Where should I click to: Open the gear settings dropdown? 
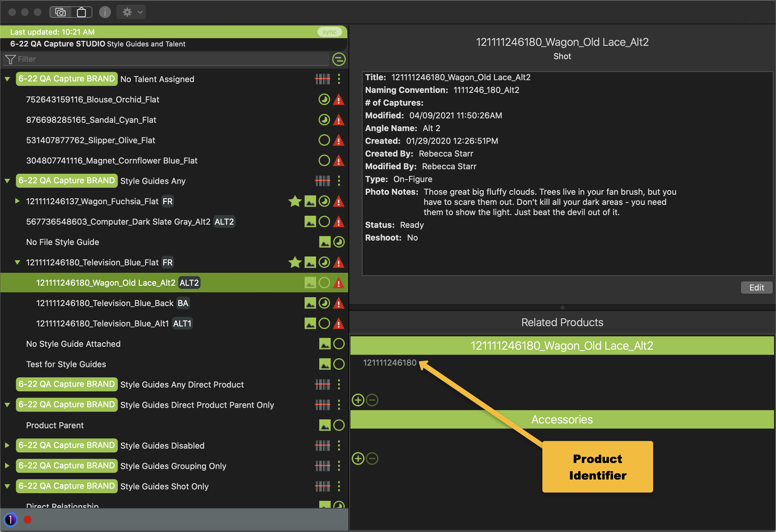tap(131, 12)
